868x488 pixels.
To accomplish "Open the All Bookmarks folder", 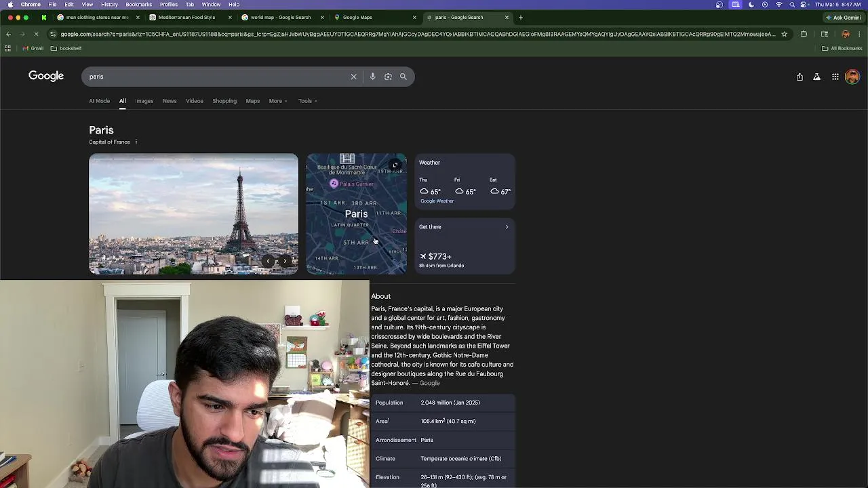I will tap(842, 48).
